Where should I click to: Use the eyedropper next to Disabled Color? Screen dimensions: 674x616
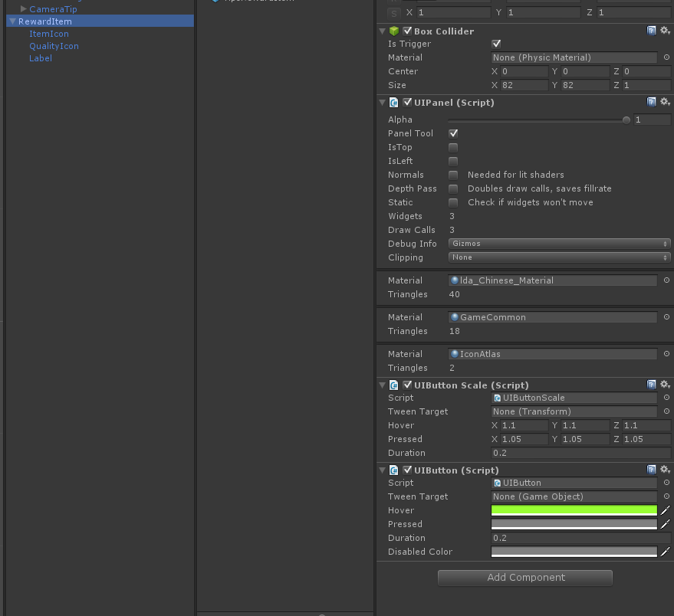tap(666, 552)
